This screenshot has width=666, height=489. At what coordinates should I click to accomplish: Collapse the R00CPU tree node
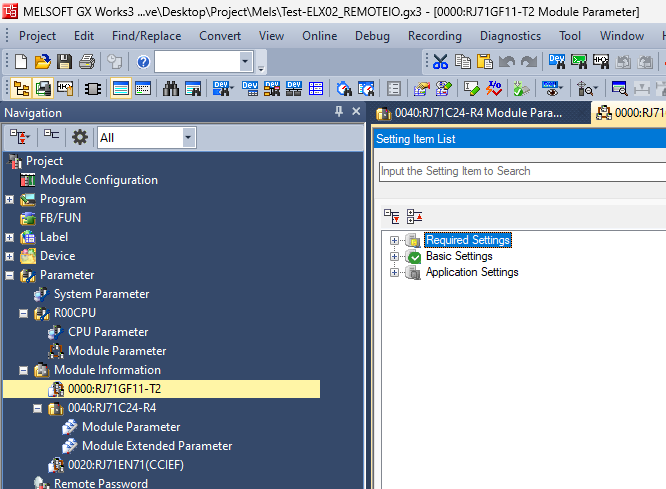pyautogui.click(x=24, y=314)
